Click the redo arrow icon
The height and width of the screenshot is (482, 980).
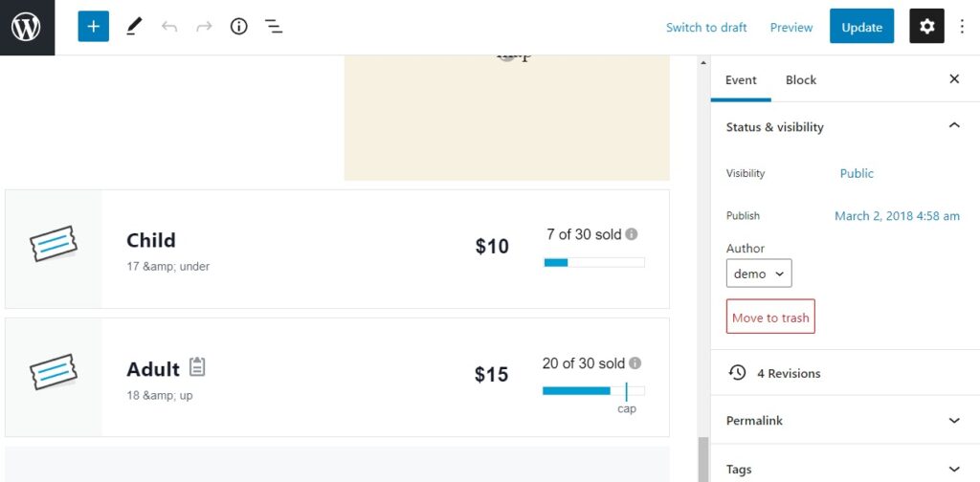pos(204,27)
